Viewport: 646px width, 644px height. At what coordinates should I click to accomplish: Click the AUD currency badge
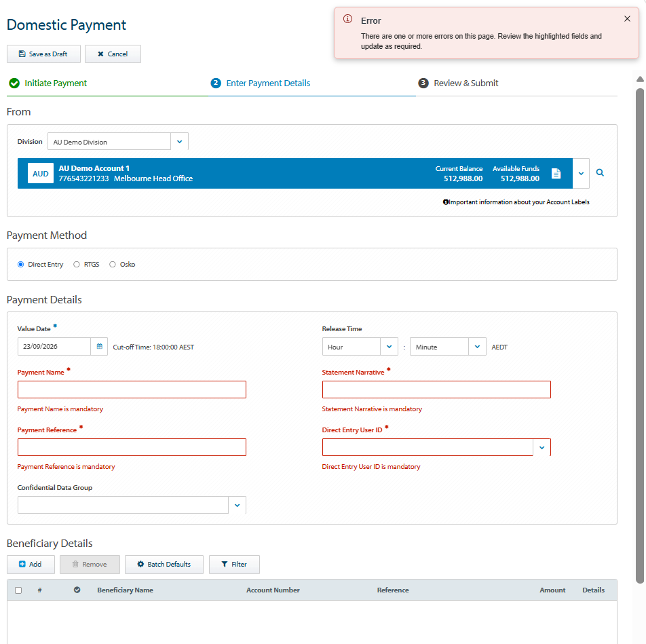41,174
